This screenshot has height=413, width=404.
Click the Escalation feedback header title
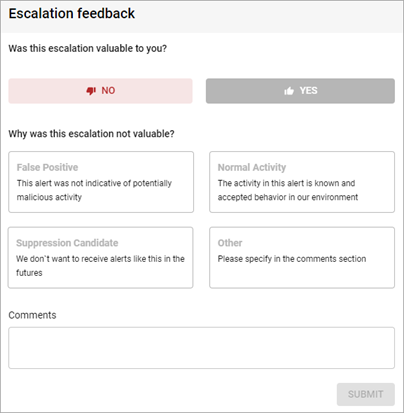coord(72,14)
